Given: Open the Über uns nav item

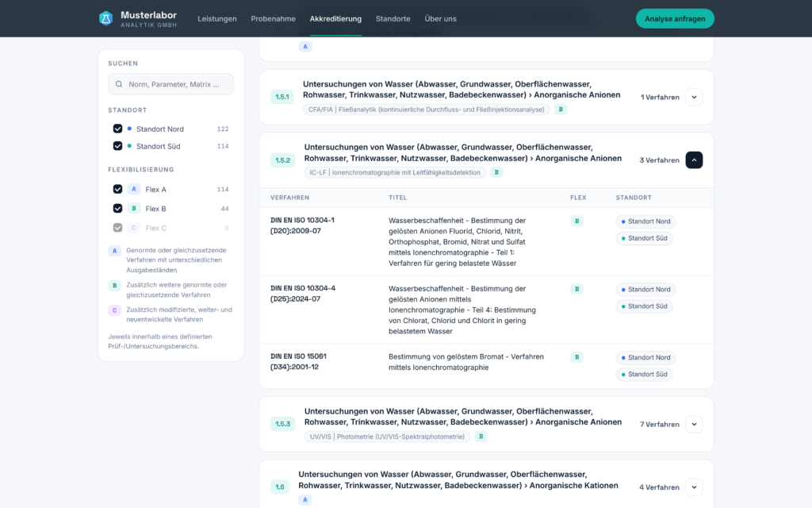Looking at the screenshot, I should (440, 19).
